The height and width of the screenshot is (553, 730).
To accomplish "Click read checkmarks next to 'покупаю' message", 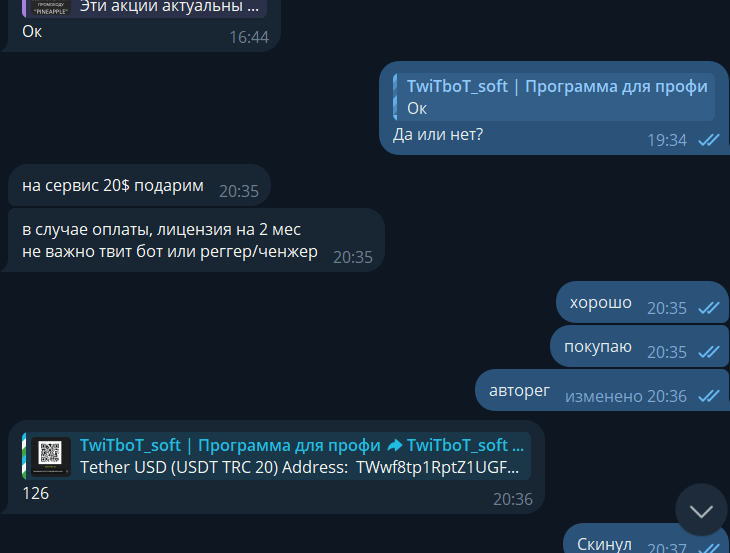I will (709, 352).
